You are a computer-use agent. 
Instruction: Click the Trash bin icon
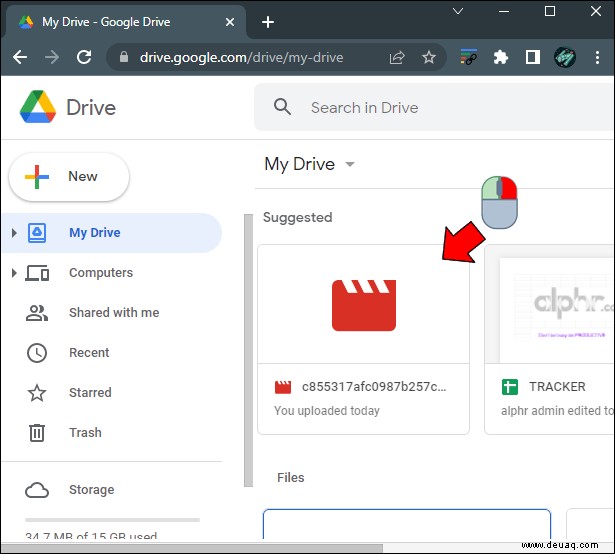pyautogui.click(x=37, y=433)
